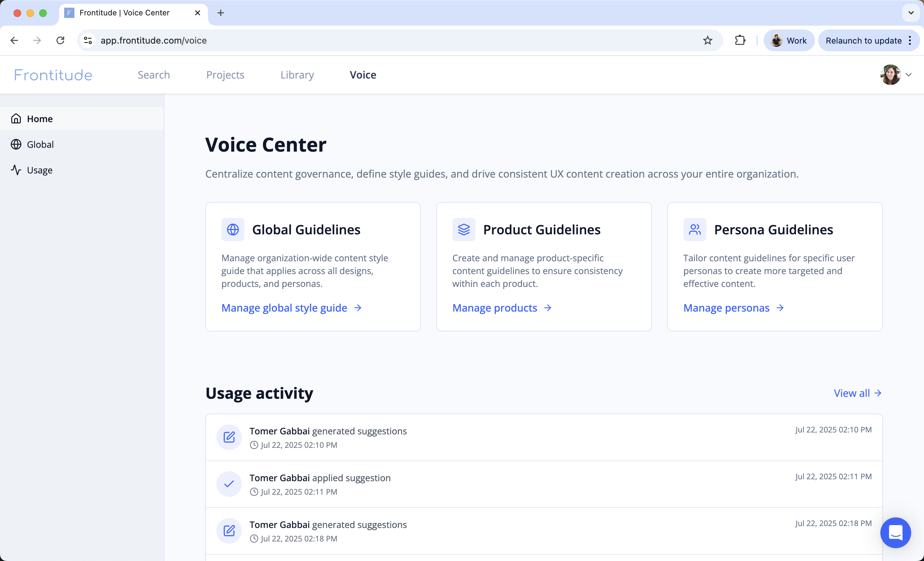Click the globe icon beside Global in the sidebar
The image size is (924, 561).
[16, 144]
